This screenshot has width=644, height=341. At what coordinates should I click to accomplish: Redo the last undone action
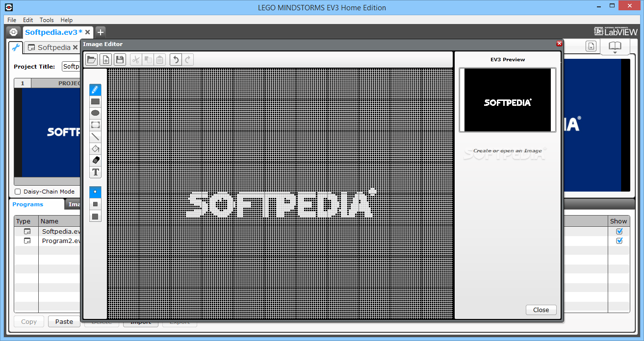(x=187, y=60)
